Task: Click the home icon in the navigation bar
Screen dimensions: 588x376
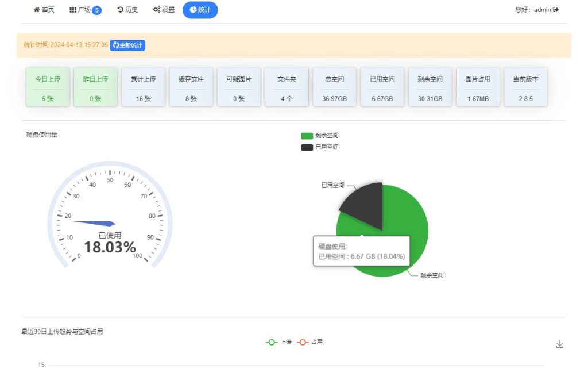Action: tap(36, 9)
